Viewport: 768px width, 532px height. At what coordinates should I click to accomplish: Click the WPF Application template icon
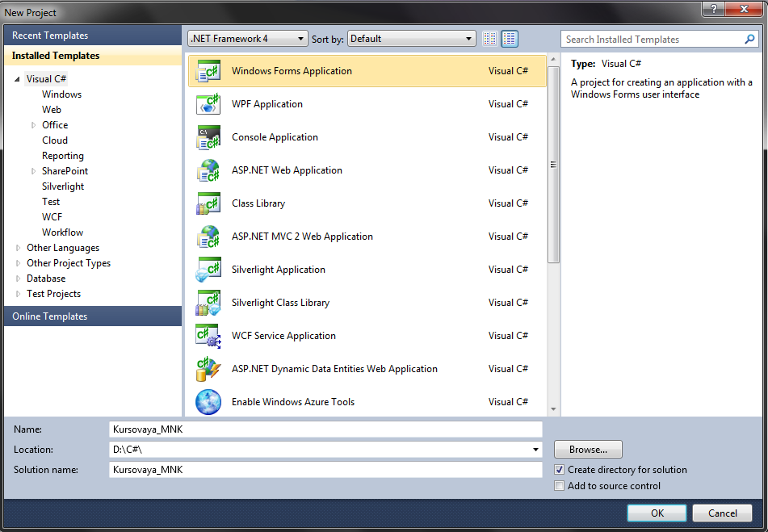[x=208, y=104]
